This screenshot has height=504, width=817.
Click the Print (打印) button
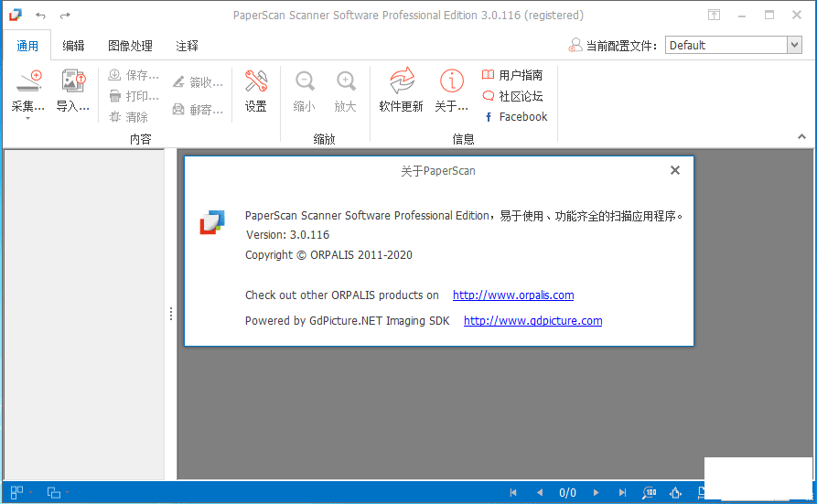tap(134, 96)
